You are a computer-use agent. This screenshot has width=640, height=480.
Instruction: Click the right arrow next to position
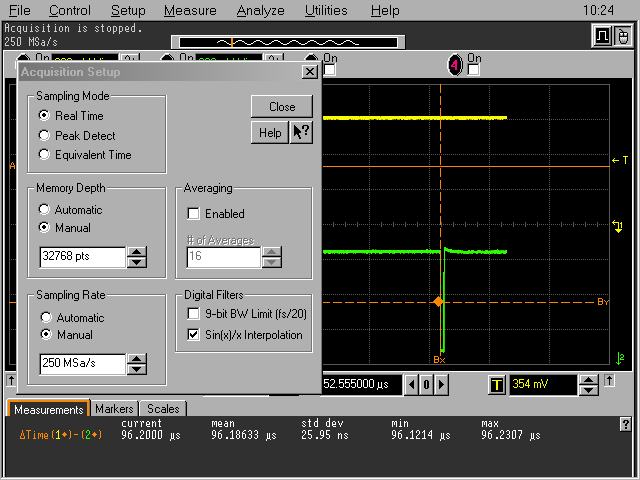point(441,385)
